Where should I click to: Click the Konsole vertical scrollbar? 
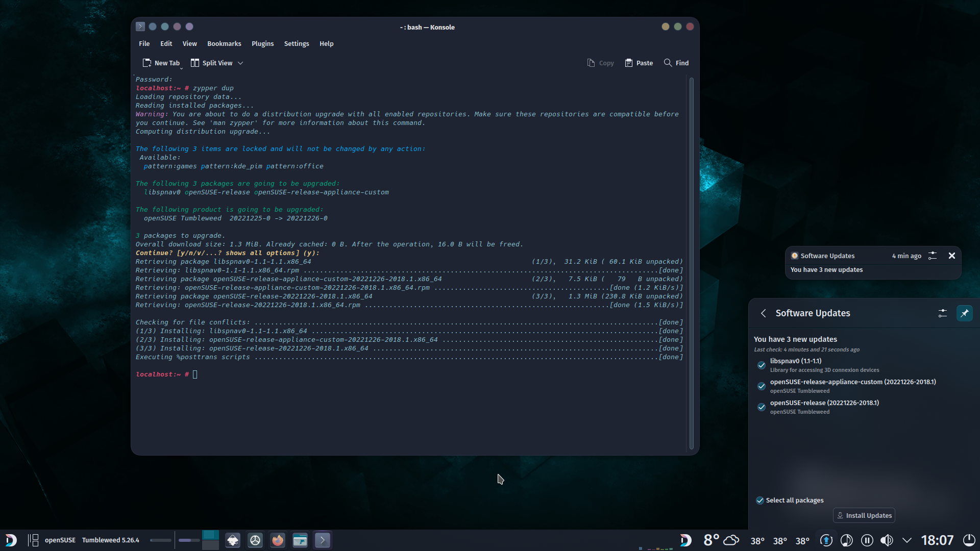click(x=692, y=263)
